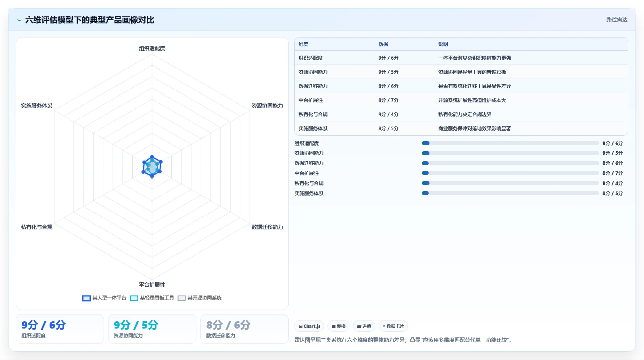The image size is (644, 360).
Task: Click the 进度 tag chip
Action: coord(364,326)
